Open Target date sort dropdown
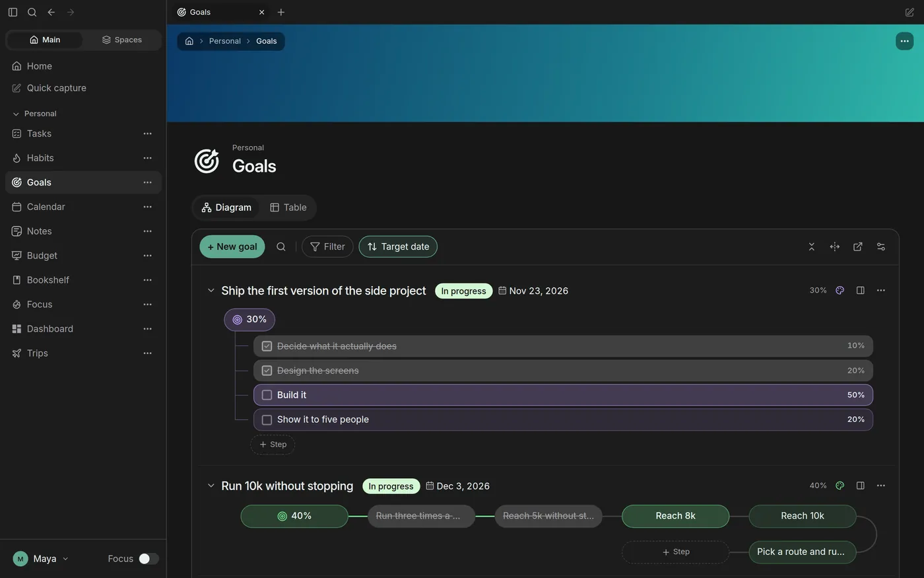 point(398,246)
